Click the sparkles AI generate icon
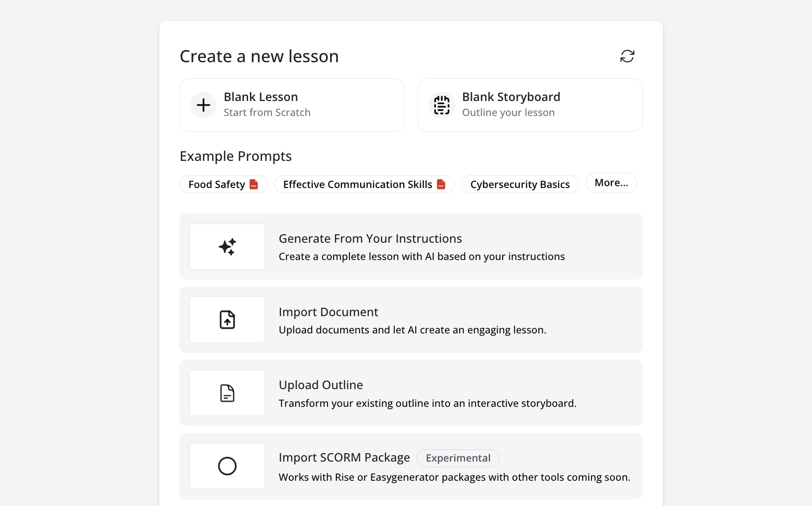This screenshot has width=812, height=506. point(228,246)
